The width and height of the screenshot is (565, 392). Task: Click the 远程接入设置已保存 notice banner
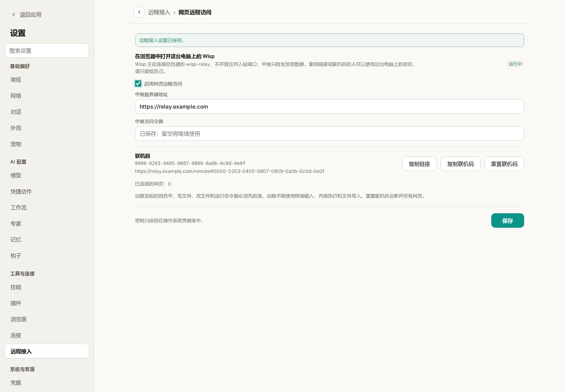pyautogui.click(x=330, y=40)
